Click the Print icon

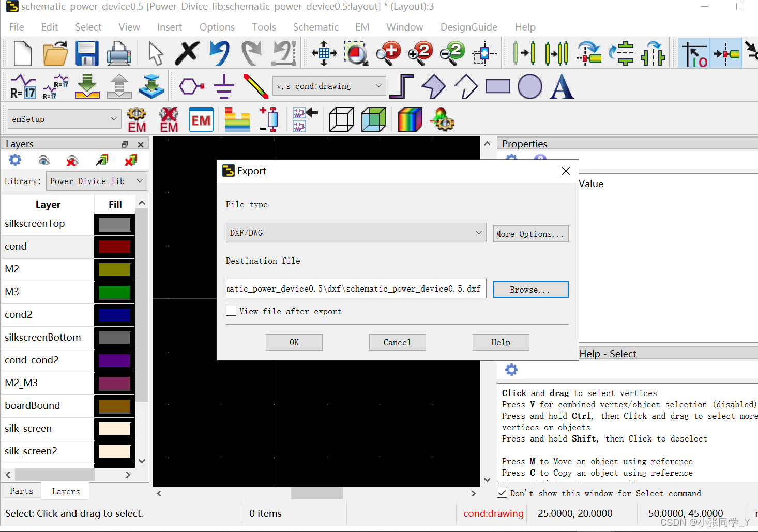pos(119,53)
